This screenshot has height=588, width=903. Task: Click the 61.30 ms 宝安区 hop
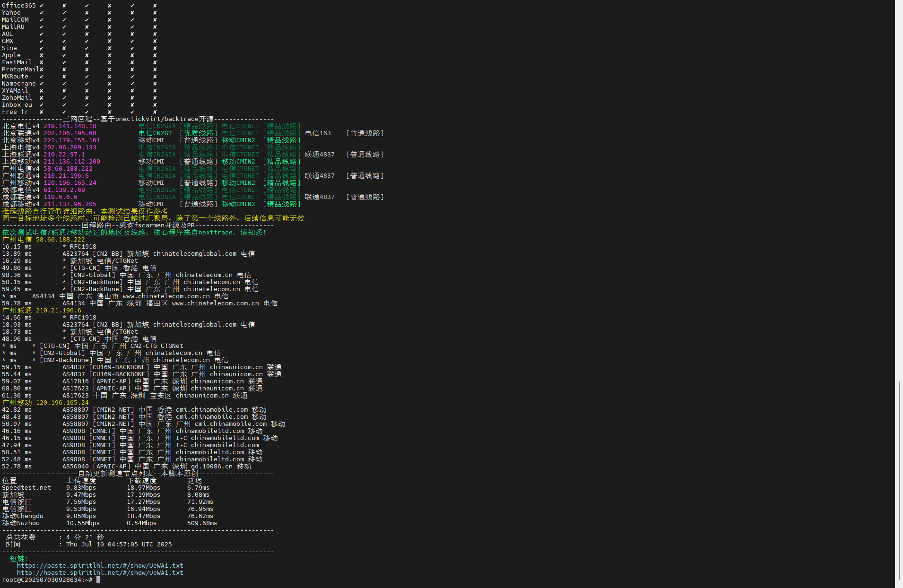click(125, 395)
